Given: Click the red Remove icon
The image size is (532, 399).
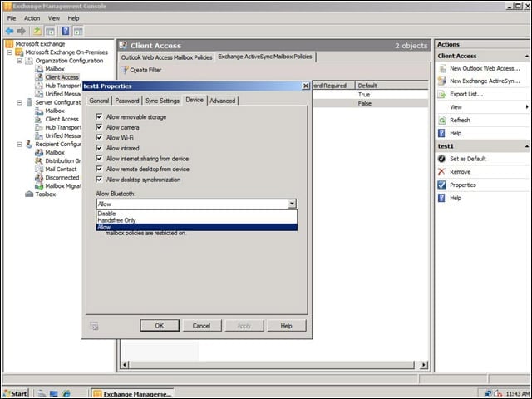Looking at the screenshot, I should point(441,172).
